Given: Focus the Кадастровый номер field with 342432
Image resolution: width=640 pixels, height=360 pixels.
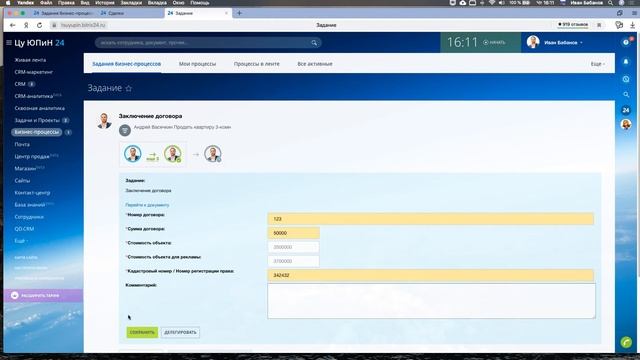Looking at the screenshot, I should 431,276.
